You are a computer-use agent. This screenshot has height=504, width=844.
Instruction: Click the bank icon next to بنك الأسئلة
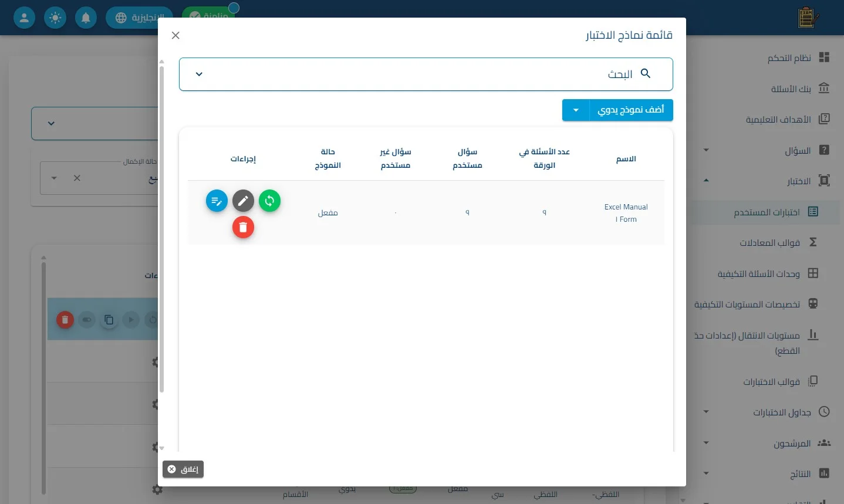(x=824, y=88)
